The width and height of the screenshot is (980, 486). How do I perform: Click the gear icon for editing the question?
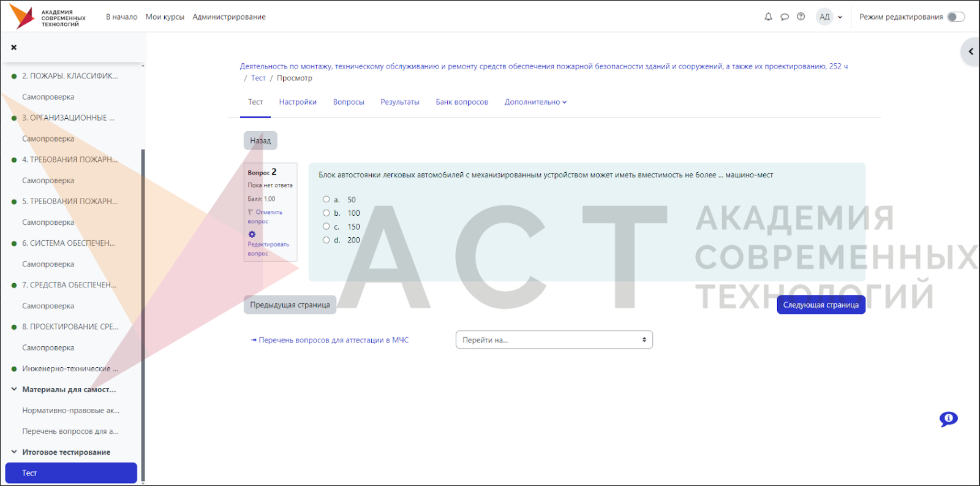[252, 234]
